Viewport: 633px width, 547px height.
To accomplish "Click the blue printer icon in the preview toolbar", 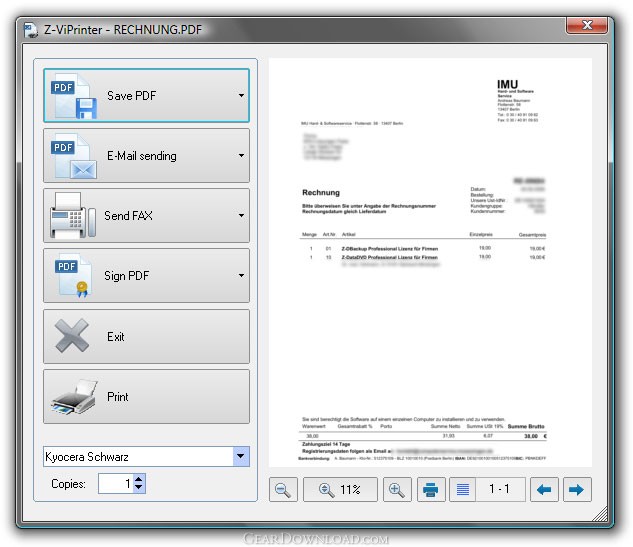I will coord(431,489).
